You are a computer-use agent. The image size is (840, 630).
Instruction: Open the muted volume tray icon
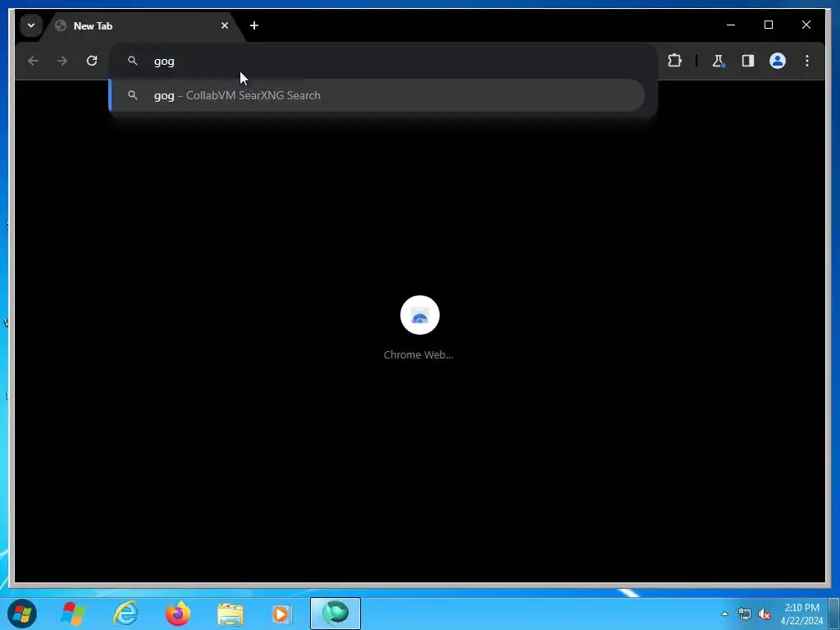click(x=765, y=614)
